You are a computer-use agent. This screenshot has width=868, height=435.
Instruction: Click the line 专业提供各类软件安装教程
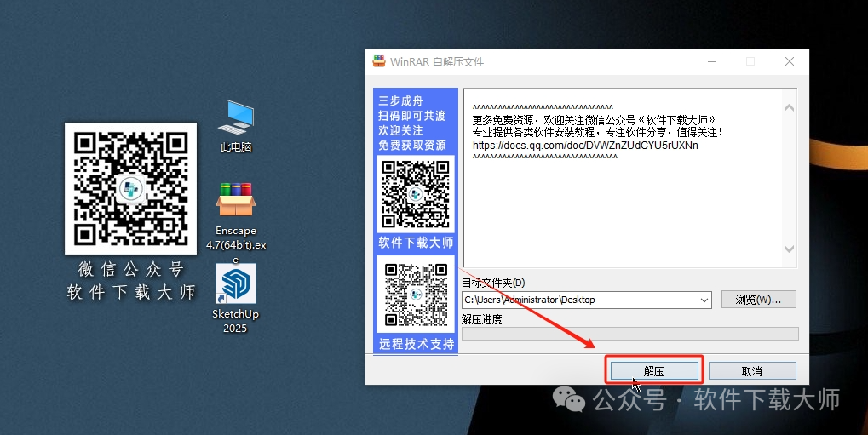coord(598,132)
